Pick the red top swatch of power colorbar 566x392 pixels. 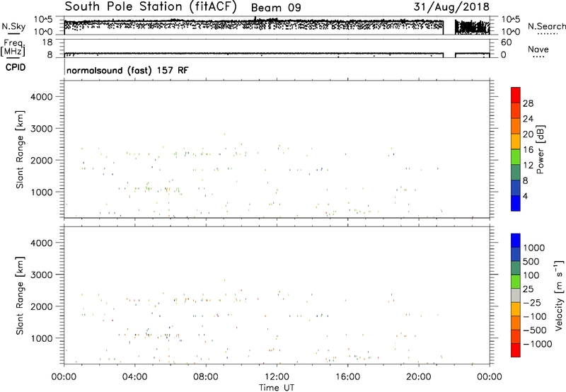pyautogui.click(x=516, y=96)
